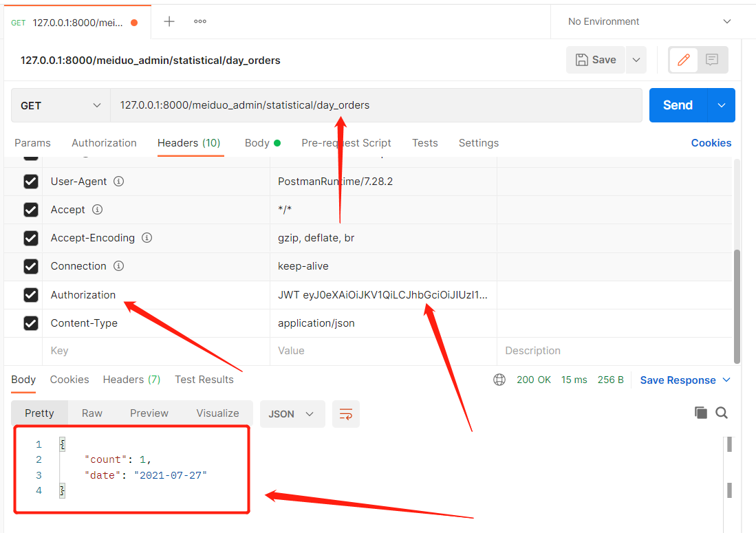Open the response Cookies tab

tap(69, 380)
